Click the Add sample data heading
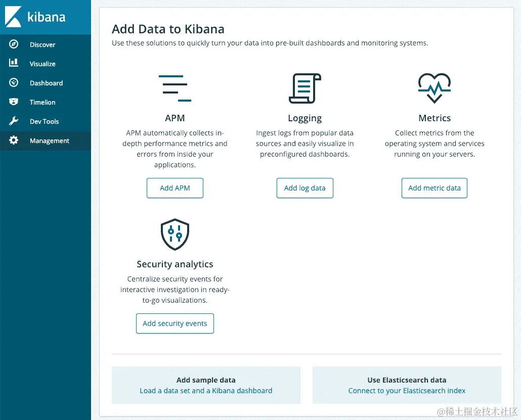This screenshot has height=420, width=521. pyautogui.click(x=206, y=380)
